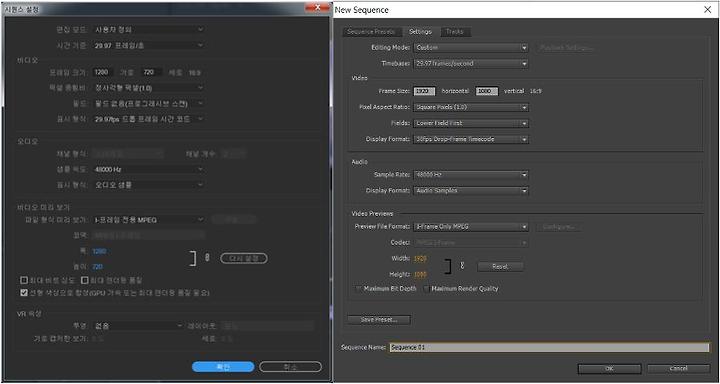This screenshot has width=720, height=384.
Task: Close the New Sequence dialog with X
Action: click(708, 10)
